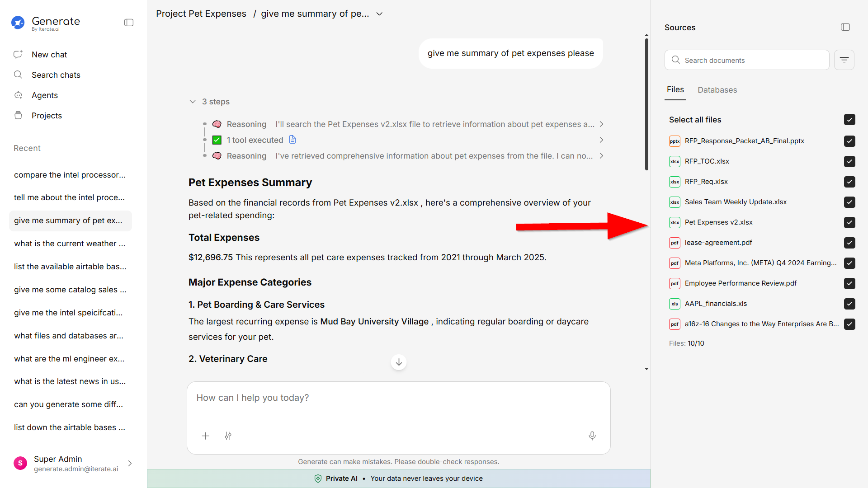Collapse the left sidebar panel icon
This screenshot has width=868, height=488.
coord(129,23)
